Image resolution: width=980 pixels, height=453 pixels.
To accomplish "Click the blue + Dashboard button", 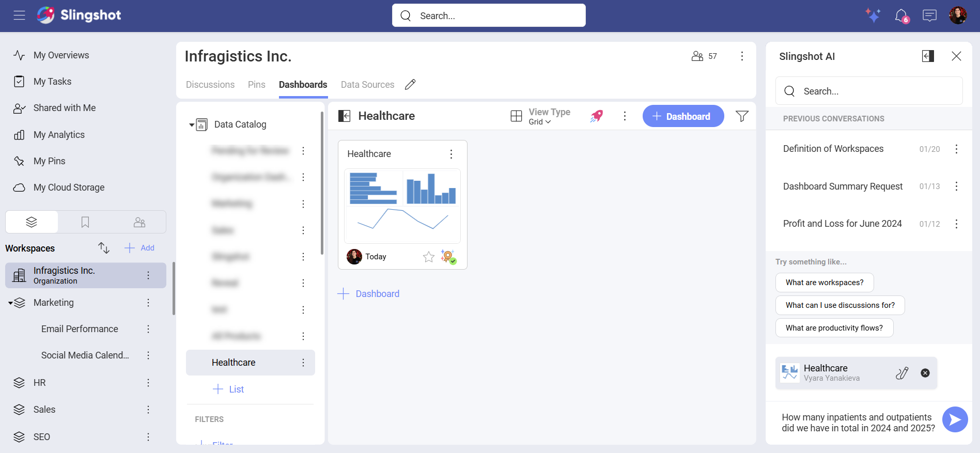I will click(683, 116).
